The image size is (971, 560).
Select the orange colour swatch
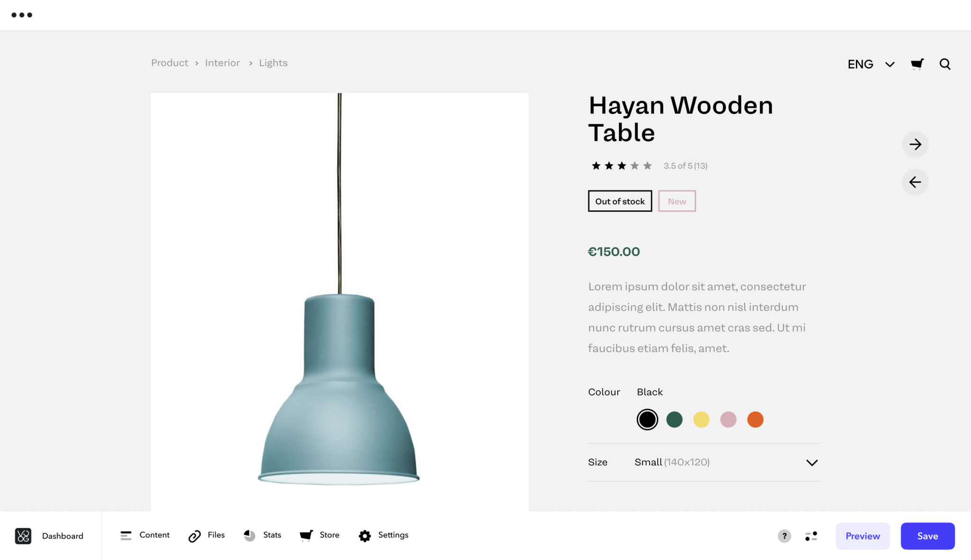[755, 420]
